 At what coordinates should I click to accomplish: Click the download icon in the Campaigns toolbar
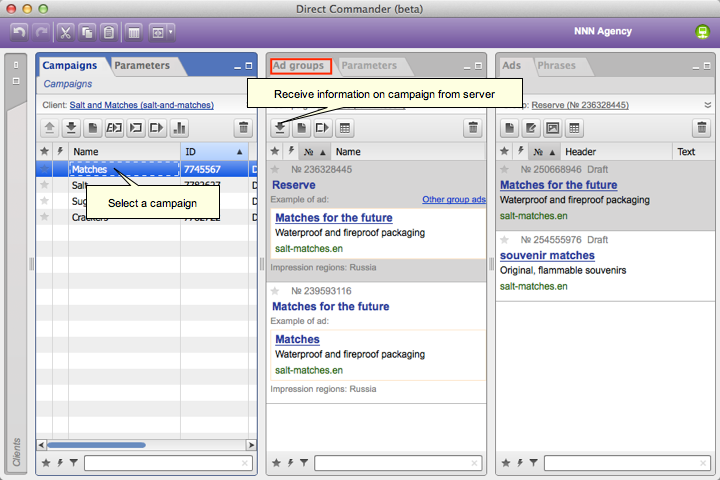pyautogui.click(x=71, y=128)
